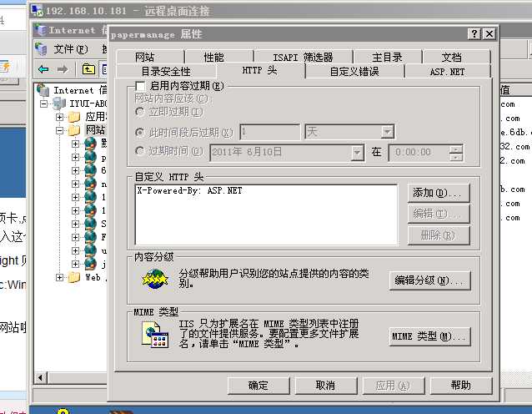
Task: Click the 应用程序池 folder icon
Action: 74,117
